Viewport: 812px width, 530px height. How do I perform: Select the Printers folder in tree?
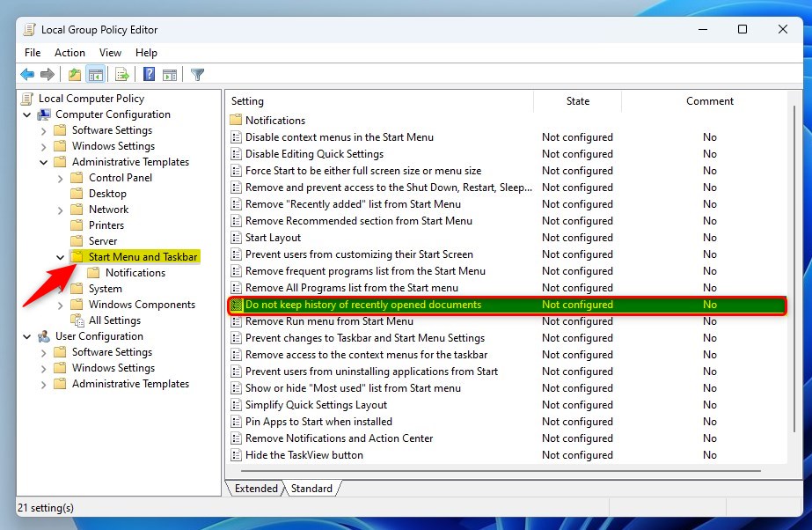pyautogui.click(x=106, y=225)
